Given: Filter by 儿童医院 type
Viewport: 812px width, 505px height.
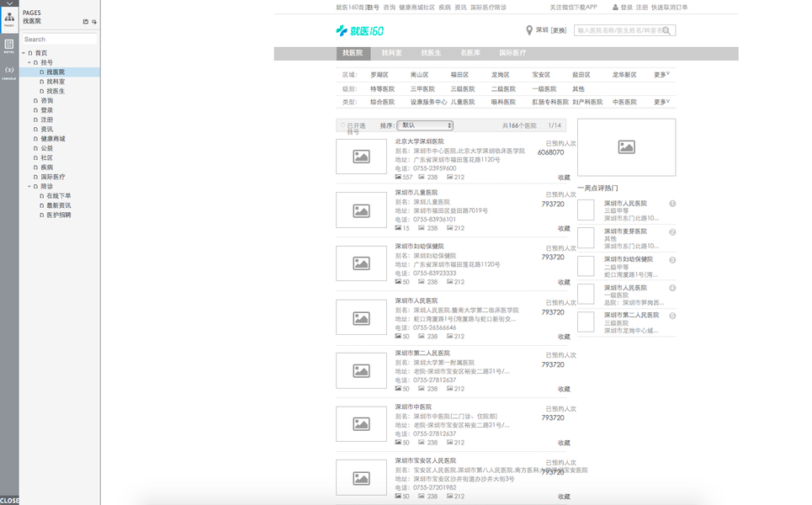Looking at the screenshot, I should pyautogui.click(x=463, y=102).
